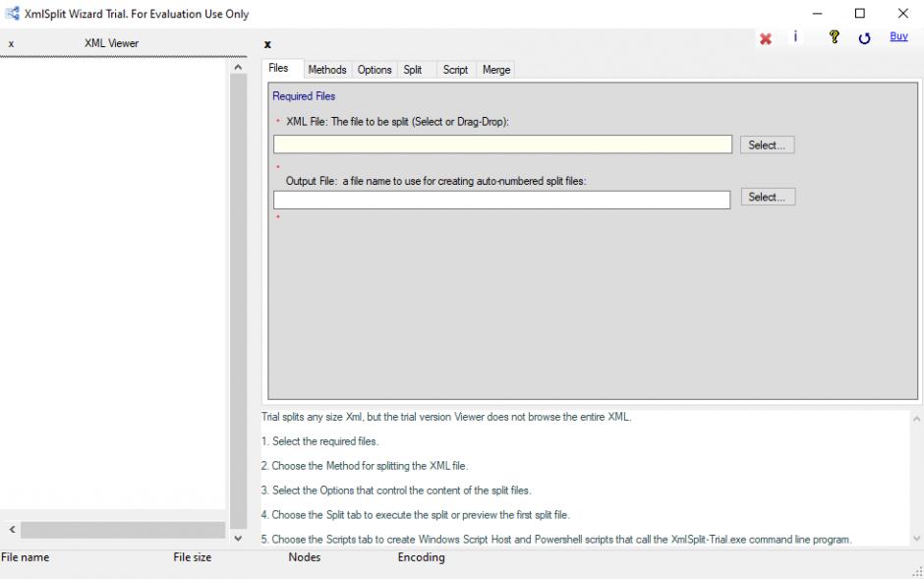924x579 pixels.
Task: Click XML Viewer scroll up arrow
Action: pos(238,67)
